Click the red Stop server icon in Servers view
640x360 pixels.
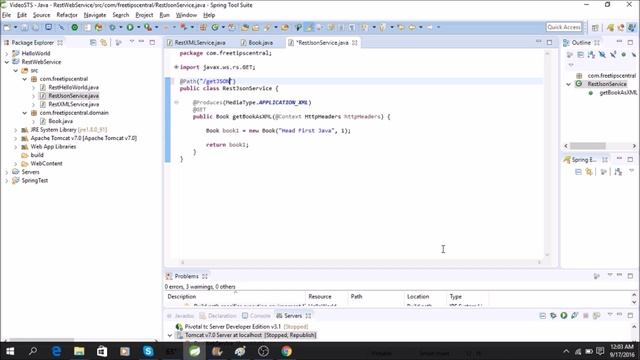[586, 316]
